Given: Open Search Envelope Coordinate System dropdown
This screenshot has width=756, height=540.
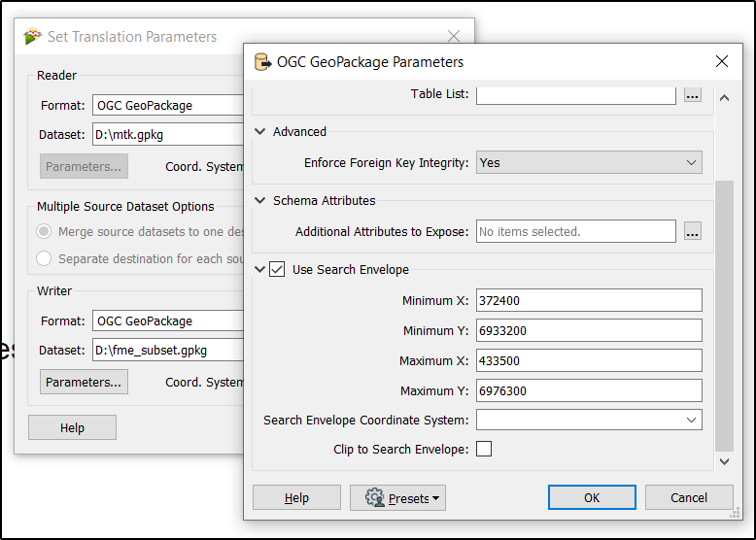Looking at the screenshot, I should pos(589,420).
